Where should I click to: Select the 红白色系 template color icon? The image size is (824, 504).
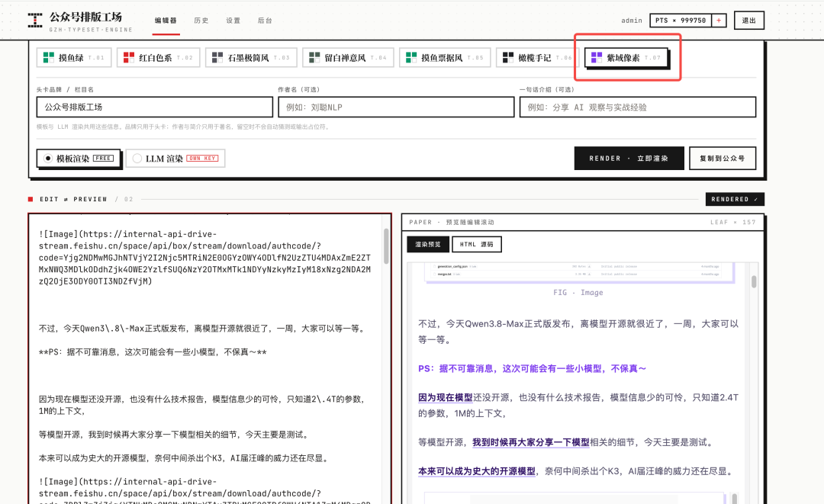tap(129, 58)
